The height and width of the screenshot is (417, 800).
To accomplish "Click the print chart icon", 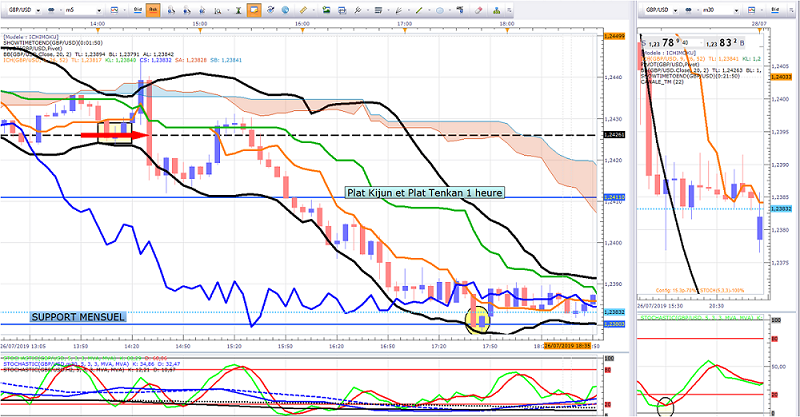I will tap(342, 10).
